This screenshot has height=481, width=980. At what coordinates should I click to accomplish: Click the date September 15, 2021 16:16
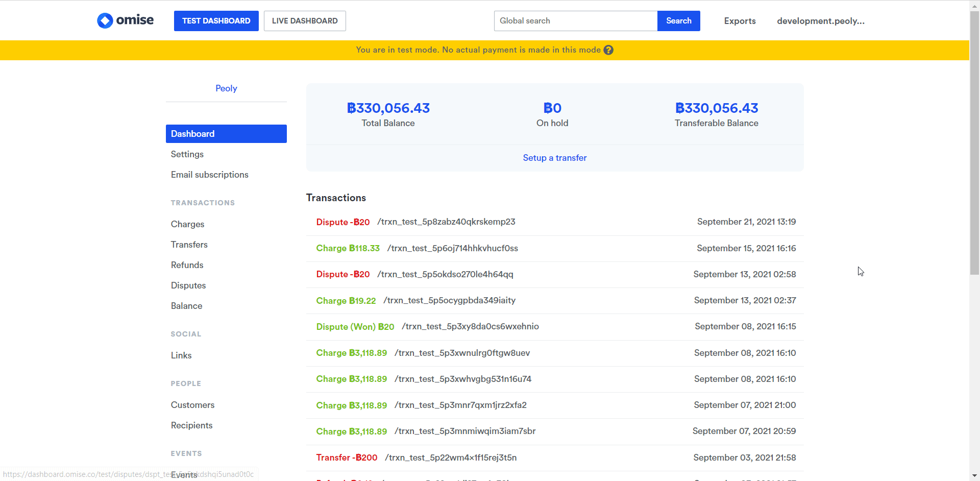pyautogui.click(x=746, y=248)
